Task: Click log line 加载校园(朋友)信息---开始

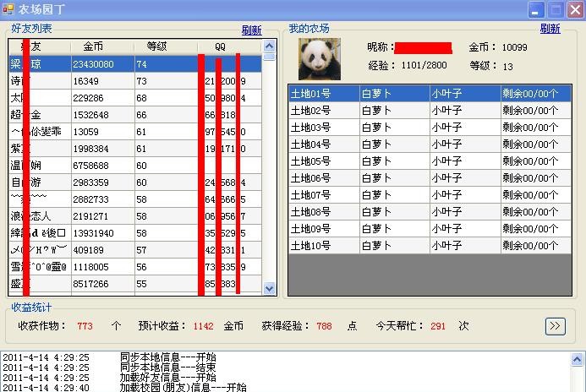Action: click(183, 387)
